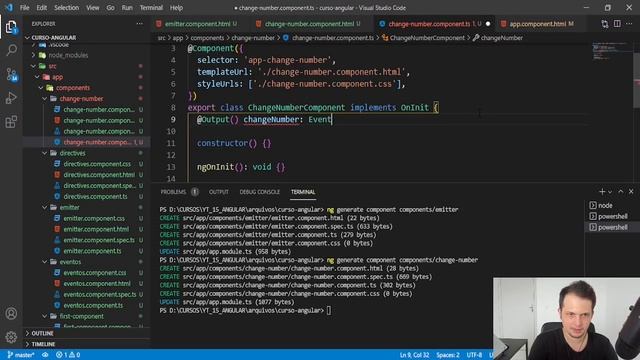
Task: Maximize the panel size with caret icon
Action: coord(621,191)
